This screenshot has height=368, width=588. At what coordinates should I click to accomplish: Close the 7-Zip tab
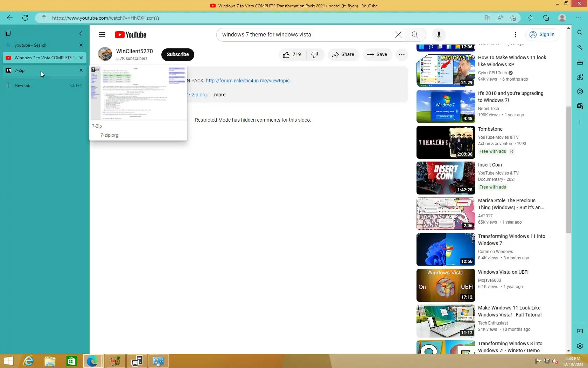81,70
